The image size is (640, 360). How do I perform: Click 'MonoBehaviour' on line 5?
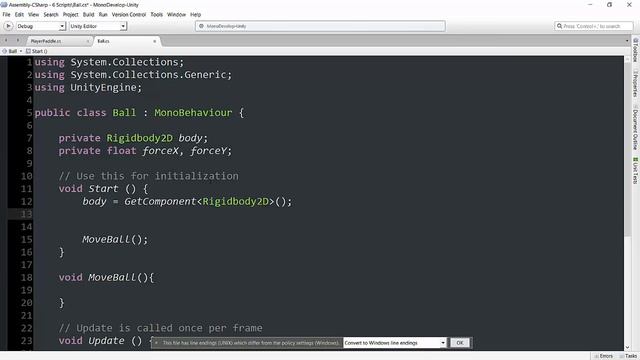coord(193,113)
